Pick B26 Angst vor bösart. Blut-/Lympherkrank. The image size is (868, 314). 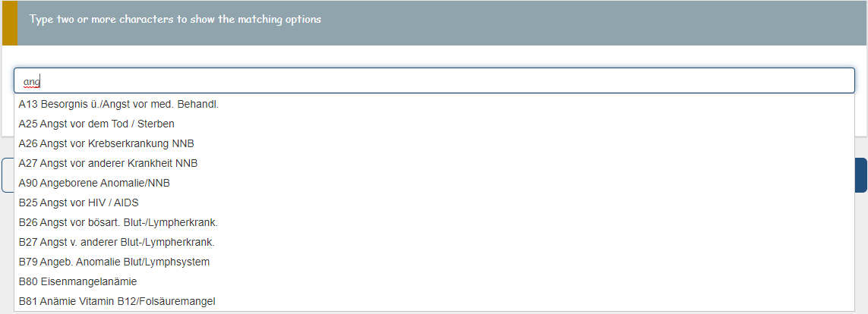(x=118, y=222)
